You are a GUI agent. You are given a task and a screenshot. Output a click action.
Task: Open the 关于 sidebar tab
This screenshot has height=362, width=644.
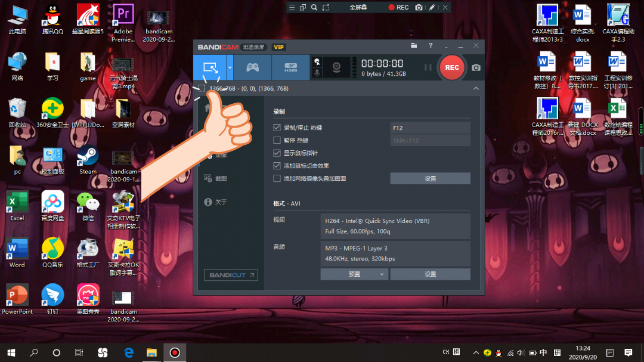click(216, 202)
